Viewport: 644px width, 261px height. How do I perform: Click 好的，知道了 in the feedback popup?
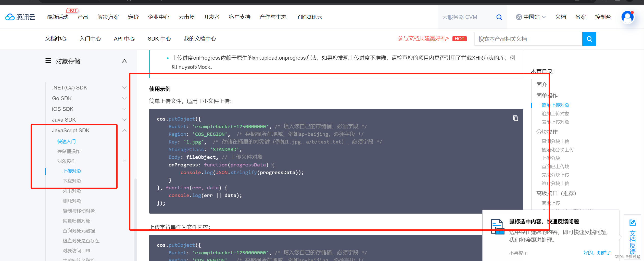coord(597,252)
